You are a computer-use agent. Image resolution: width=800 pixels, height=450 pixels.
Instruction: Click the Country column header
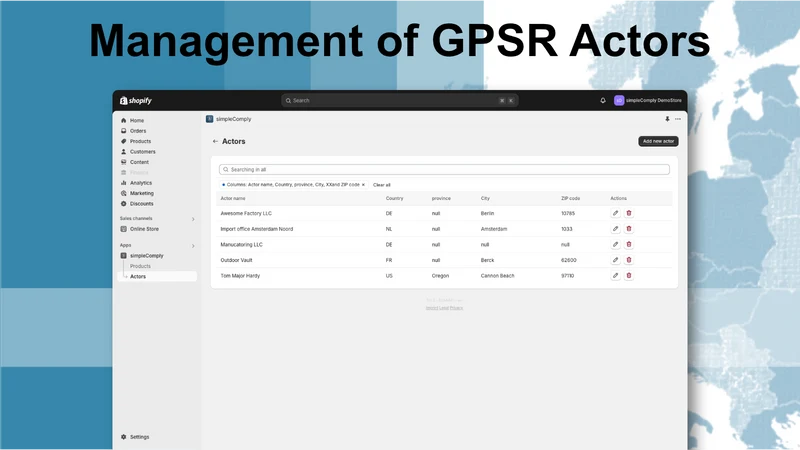coord(394,198)
